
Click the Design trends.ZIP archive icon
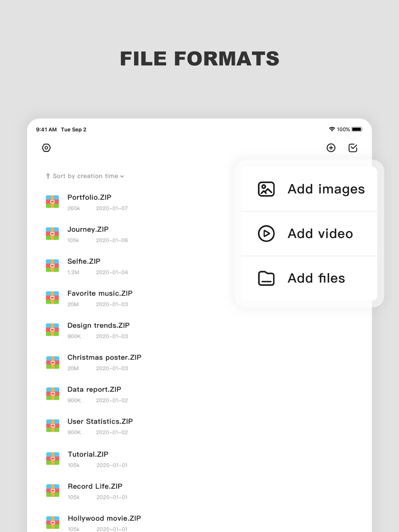point(52,330)
